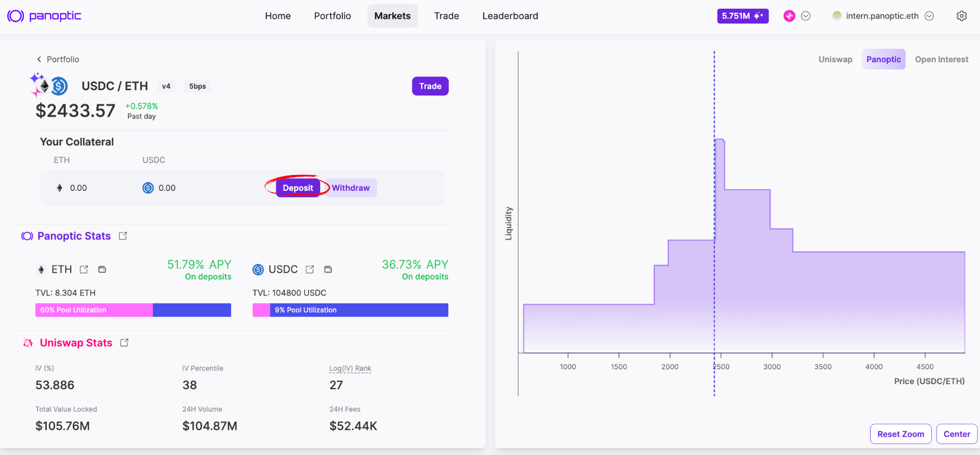Click the USDC/ETH token pair icon

[49, 85]
